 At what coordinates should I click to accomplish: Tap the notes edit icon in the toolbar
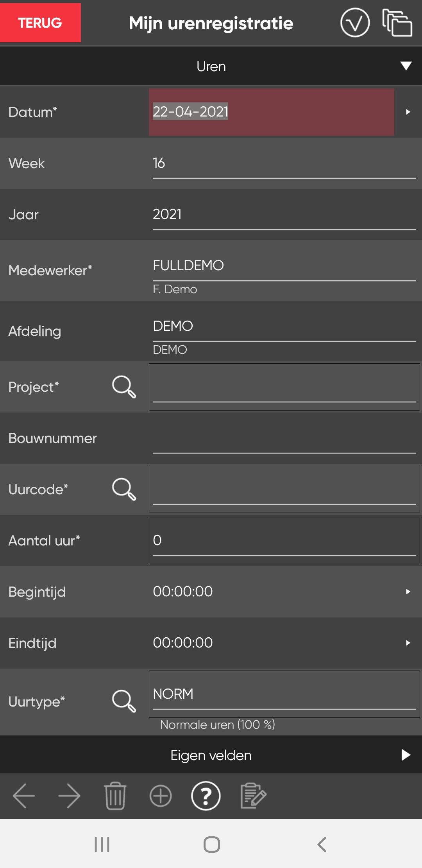[x=253, y=795]
